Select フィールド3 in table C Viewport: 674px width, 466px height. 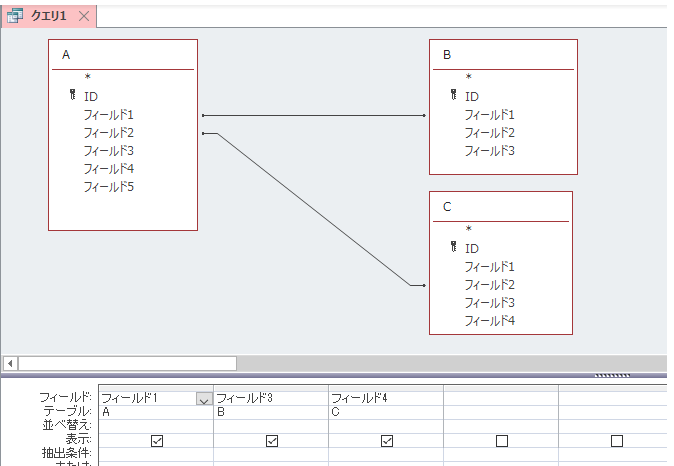click(489, 303)
